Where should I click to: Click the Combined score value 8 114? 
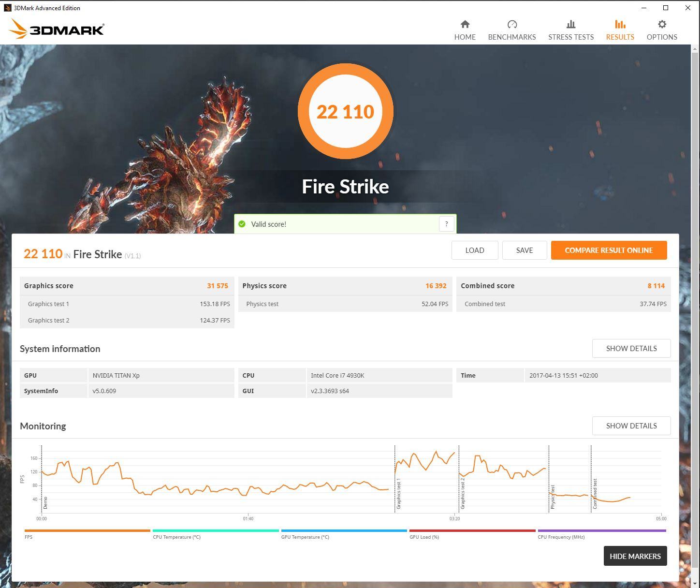coord(656,286)
